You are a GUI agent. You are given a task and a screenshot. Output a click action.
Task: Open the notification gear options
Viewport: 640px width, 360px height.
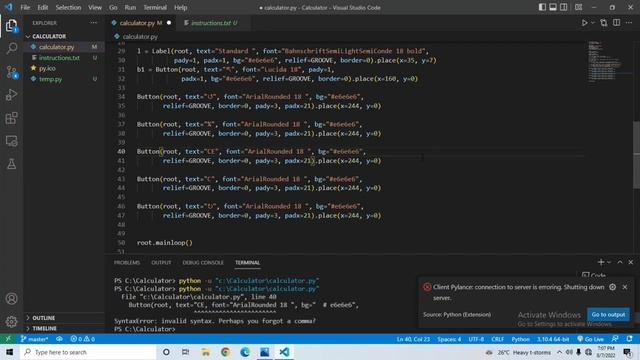612,287
